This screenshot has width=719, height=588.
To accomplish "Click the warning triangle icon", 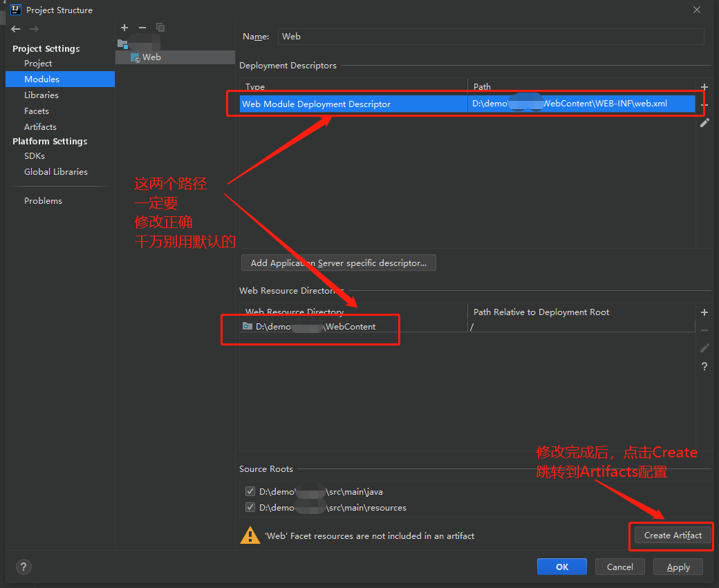I will tap(250, 535).
